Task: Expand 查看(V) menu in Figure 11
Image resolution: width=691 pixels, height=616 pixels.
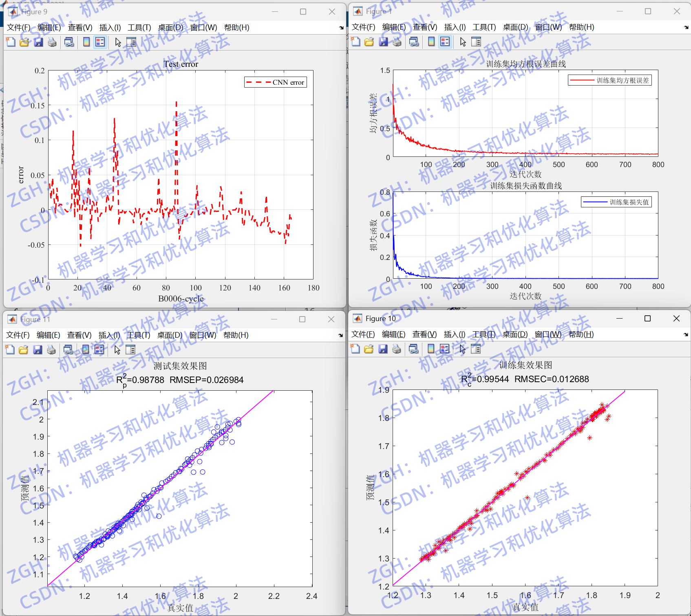Action: (x=79, y=335)
